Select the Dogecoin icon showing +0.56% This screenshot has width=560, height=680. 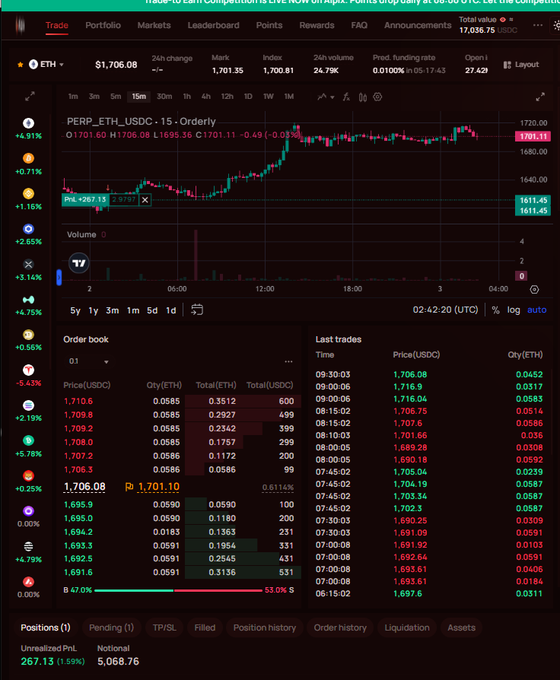click(29, 335)
